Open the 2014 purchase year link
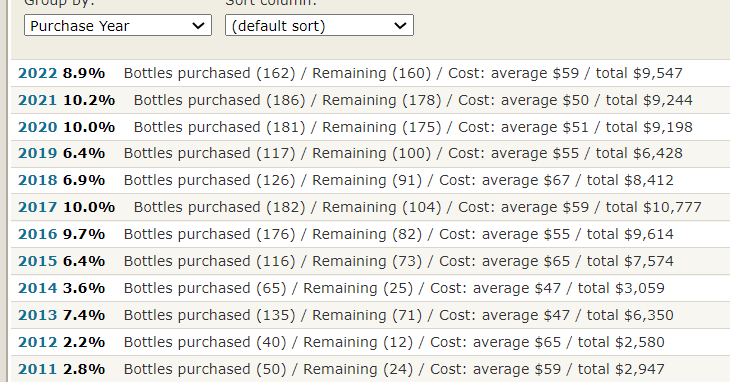Viewport: 730px width, 382px height. [38, 288]
